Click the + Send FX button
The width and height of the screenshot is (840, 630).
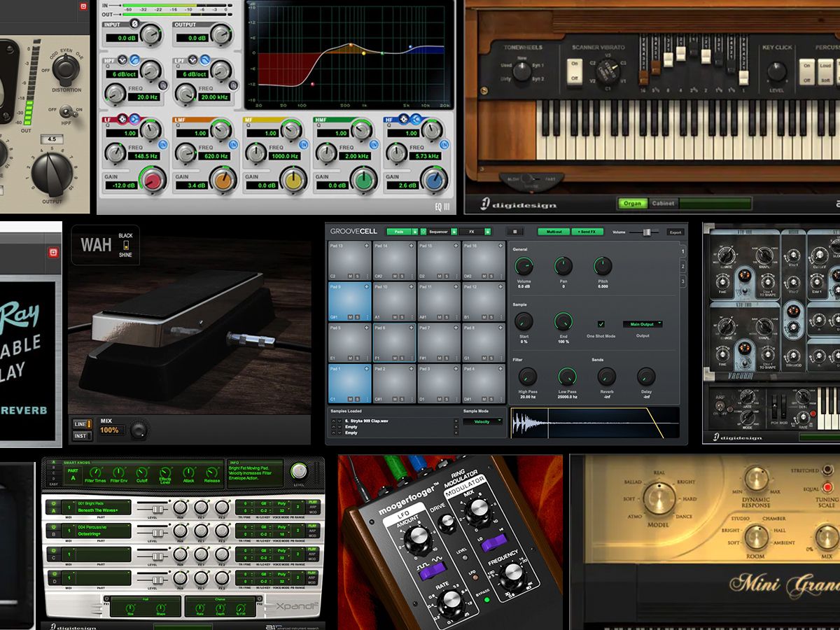coord(588,232)
